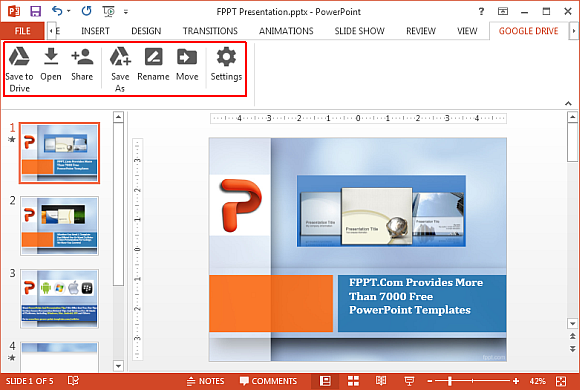
Task: Select slide 2 thumbnail
Action: pos(59,226)
